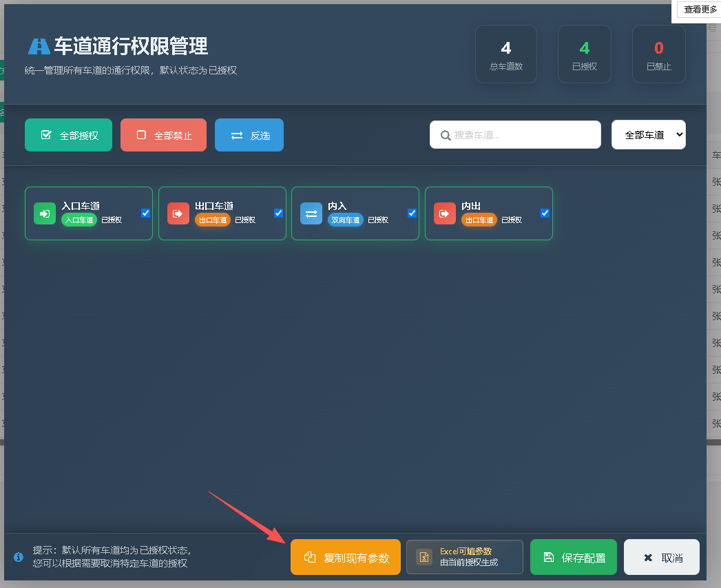Toggle the 内入 lane checkbox

point(412,213)
